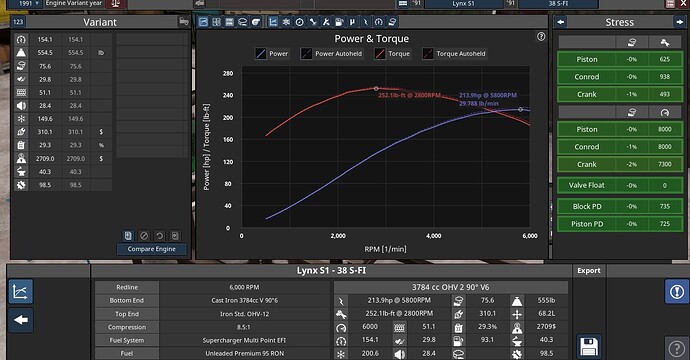Open the round dial gauge graph icon
Screen dimensions: 690x360
pyautogui.click(x=378, y=22)
